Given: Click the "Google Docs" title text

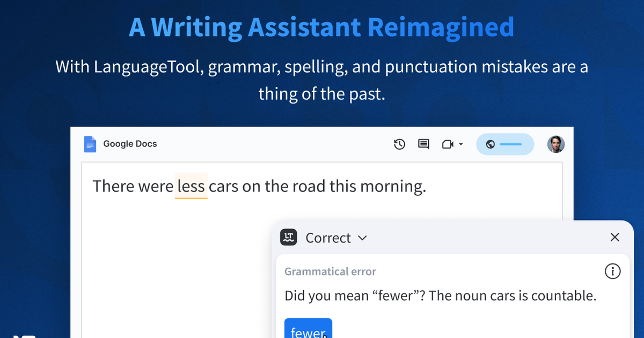Looking at the screenshot, I should tap(130, 144).
